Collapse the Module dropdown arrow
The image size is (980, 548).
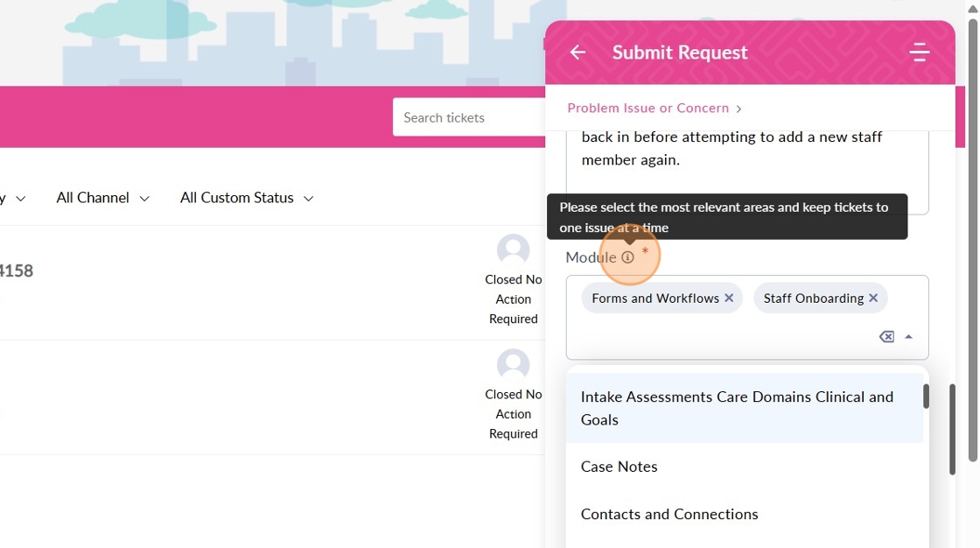click(x=908, y=337)
